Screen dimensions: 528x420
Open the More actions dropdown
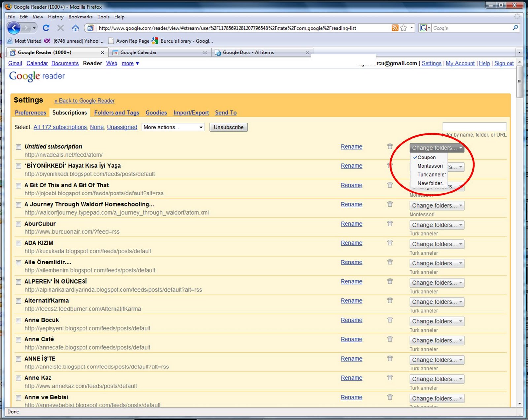click(173, 127)
